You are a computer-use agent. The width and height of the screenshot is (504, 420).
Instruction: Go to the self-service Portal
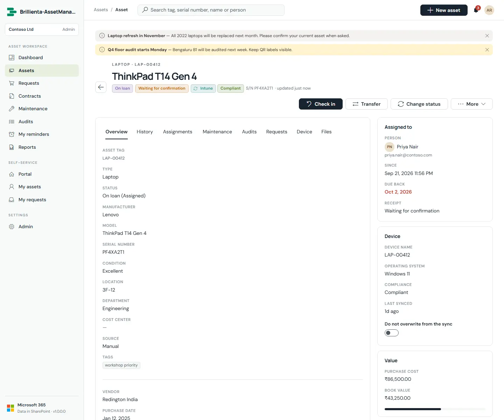[42, 174]
